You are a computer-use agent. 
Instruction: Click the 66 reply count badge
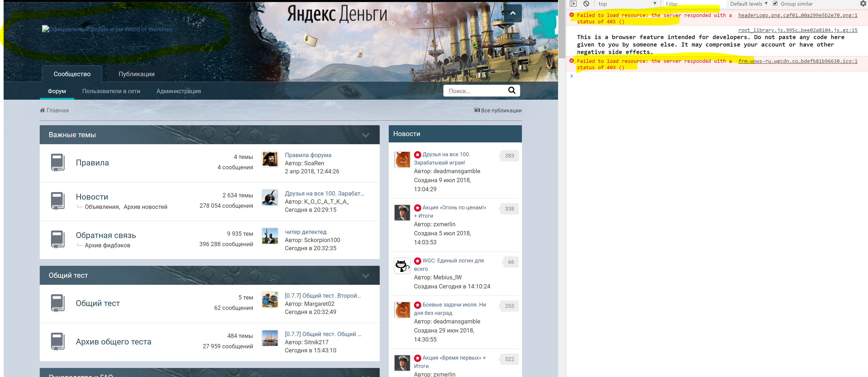[511, 262]
